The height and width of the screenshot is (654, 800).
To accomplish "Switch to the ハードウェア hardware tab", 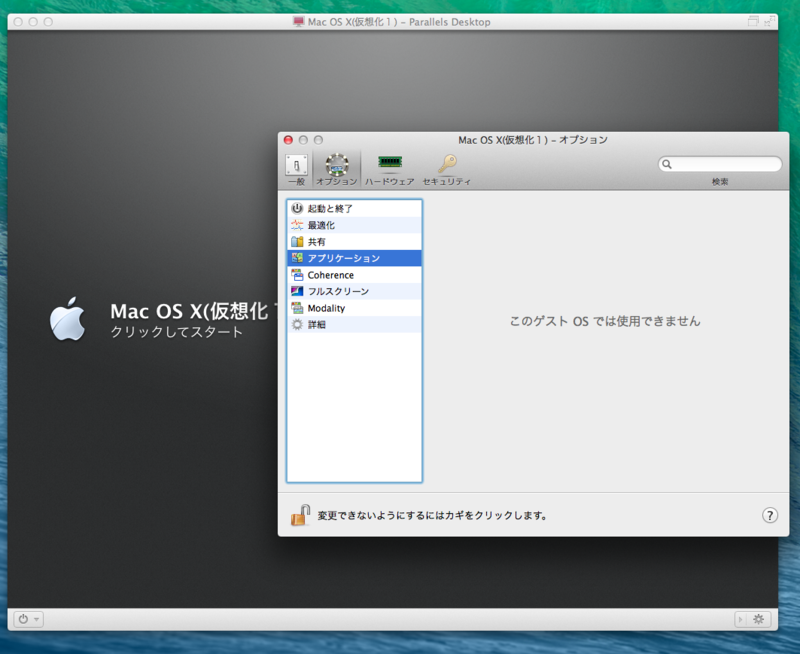I will pos(390,170).
